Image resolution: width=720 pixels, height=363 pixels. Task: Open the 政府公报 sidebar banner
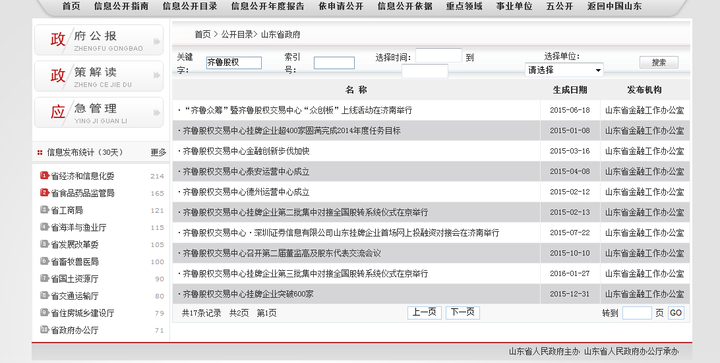coord(99,40)
